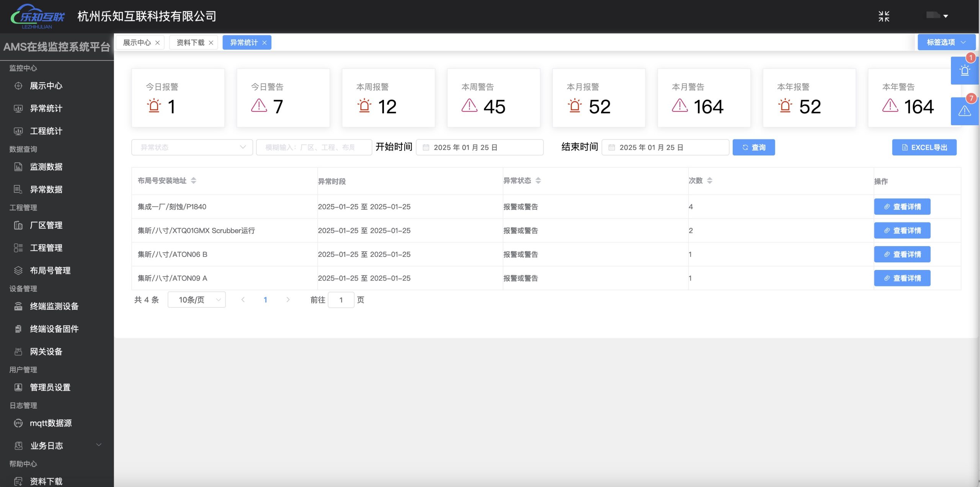Click the 监测数据 sidebar icon

pyautogui.click(x=18, y=167)
